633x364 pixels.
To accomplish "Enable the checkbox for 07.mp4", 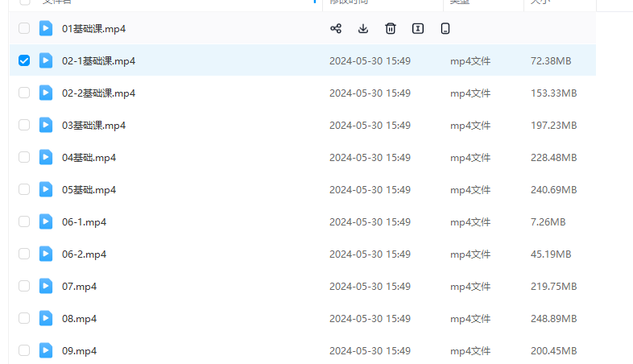I will point(24,287).
